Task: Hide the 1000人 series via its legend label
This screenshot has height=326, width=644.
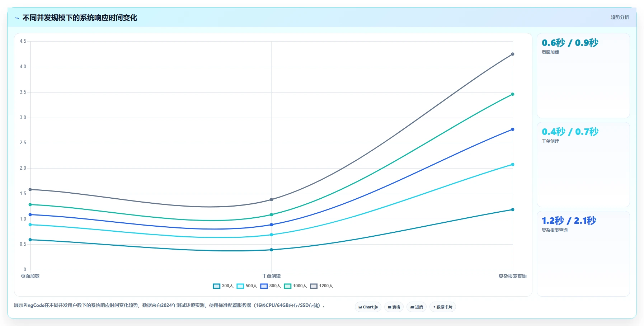Action: [x=300, y=286]
